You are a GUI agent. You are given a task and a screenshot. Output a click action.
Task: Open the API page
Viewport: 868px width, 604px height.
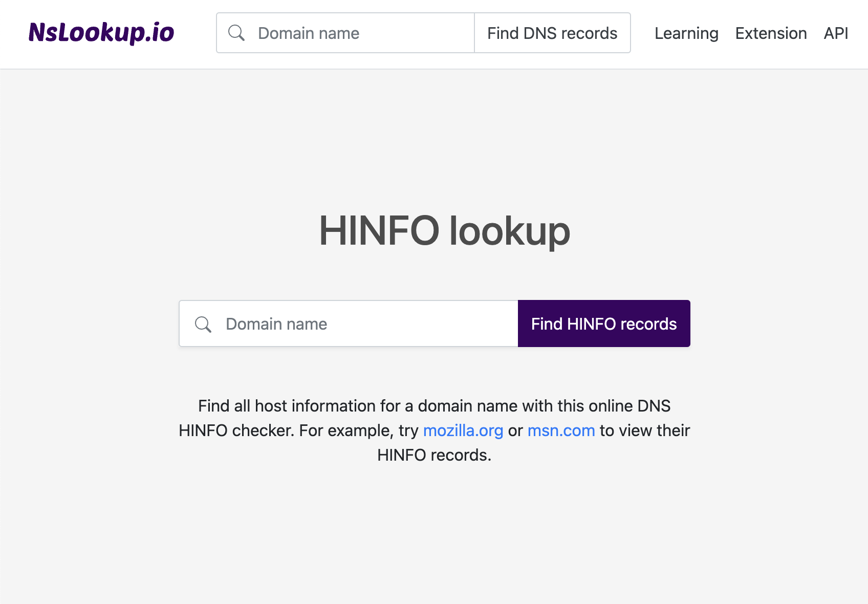click(x=835, y=33)
